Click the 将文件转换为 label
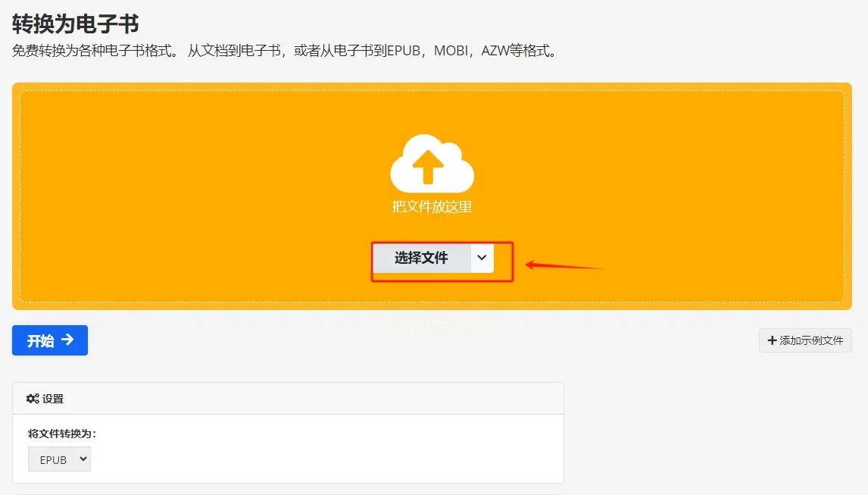 pos(62,434)
